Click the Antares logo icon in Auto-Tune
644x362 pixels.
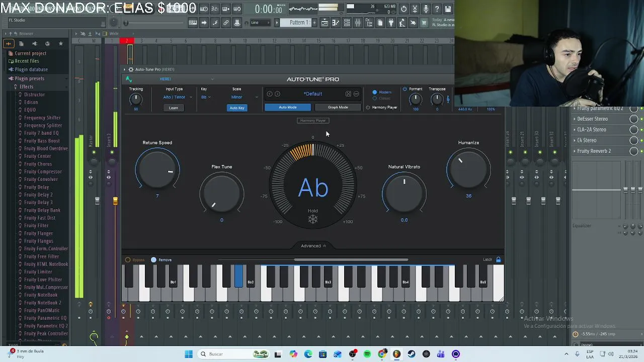pyautogui.click(x=128, y=79)
